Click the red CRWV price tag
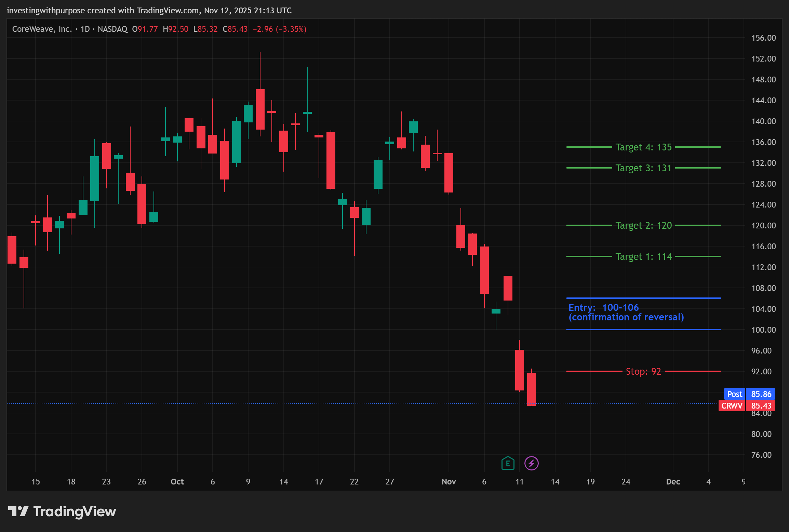Screen dimensions: 789x532 (x=732, y=406)
